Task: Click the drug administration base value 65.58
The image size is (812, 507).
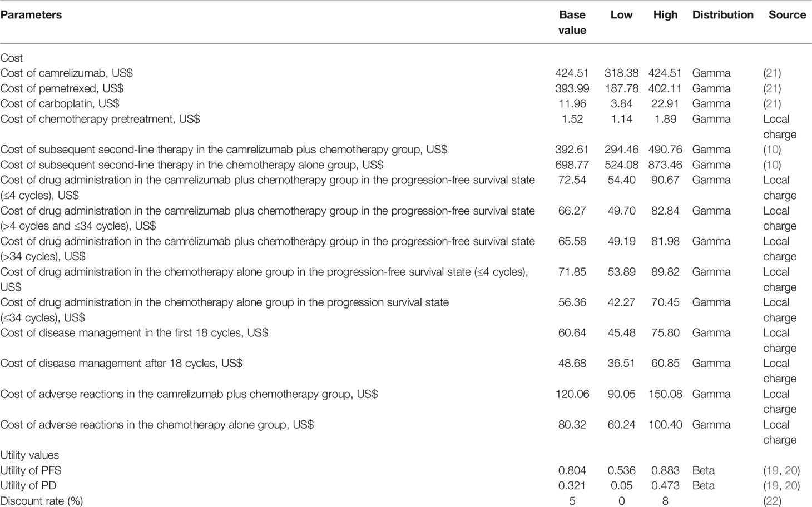Action: pyautogui.click(x=572, y=241)
